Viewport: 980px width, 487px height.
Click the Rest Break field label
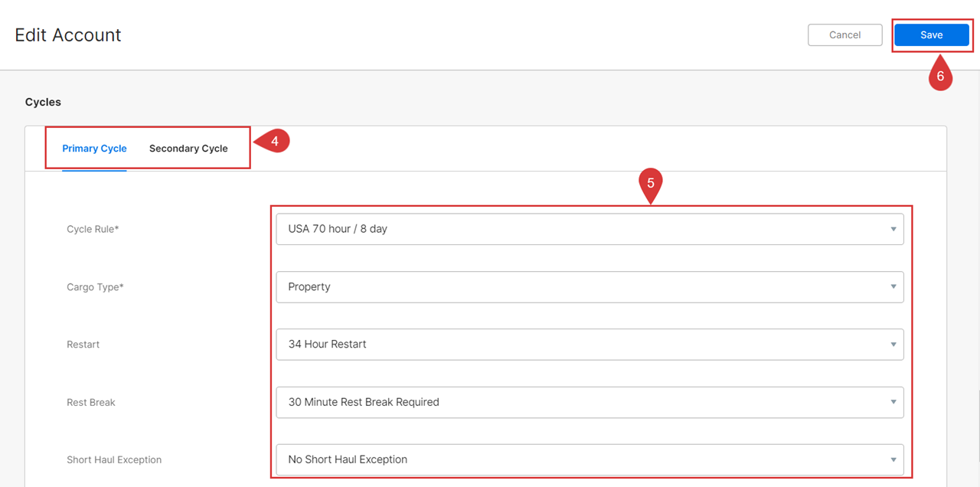(91, 402)
